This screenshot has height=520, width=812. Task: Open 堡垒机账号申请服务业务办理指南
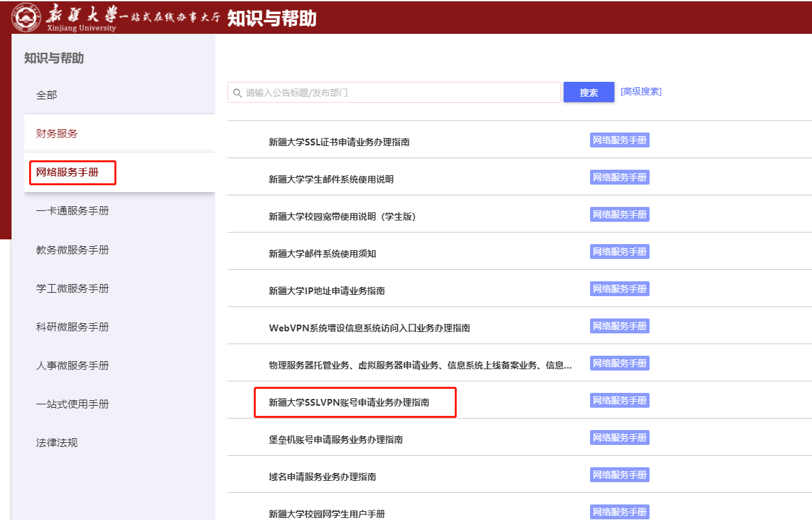(x=336, y=440)
